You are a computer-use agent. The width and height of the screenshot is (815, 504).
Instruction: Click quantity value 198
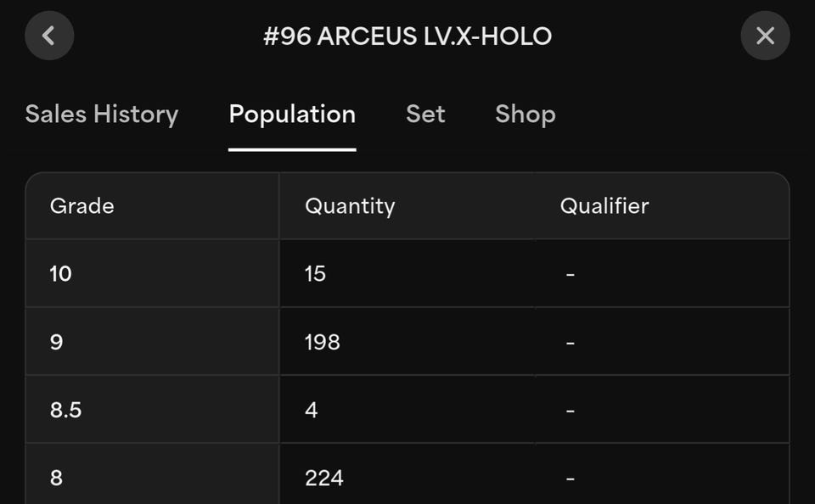(x=323, y=342)
